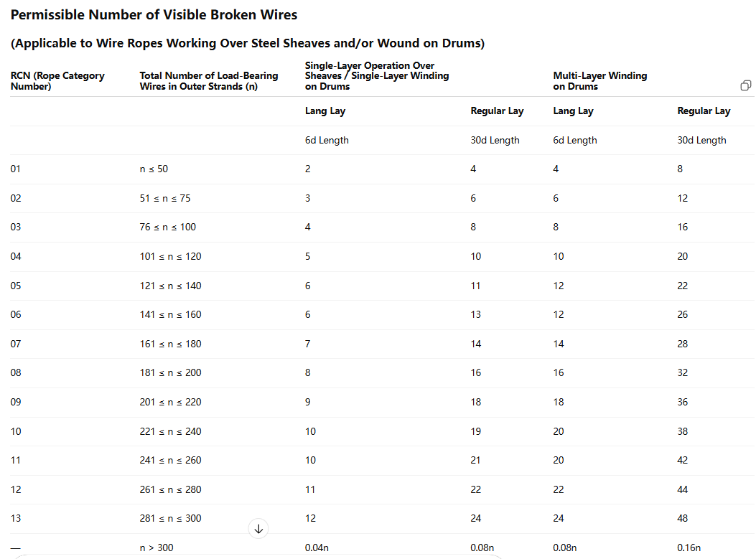
Task: Click the '101 ≤ n ≤ 120' cell
Action: pyautogui.click(x=170, y=256)
